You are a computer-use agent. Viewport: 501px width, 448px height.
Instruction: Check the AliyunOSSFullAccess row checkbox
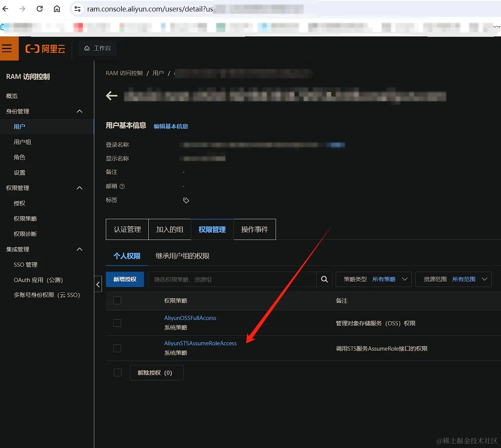pos(117,323)
